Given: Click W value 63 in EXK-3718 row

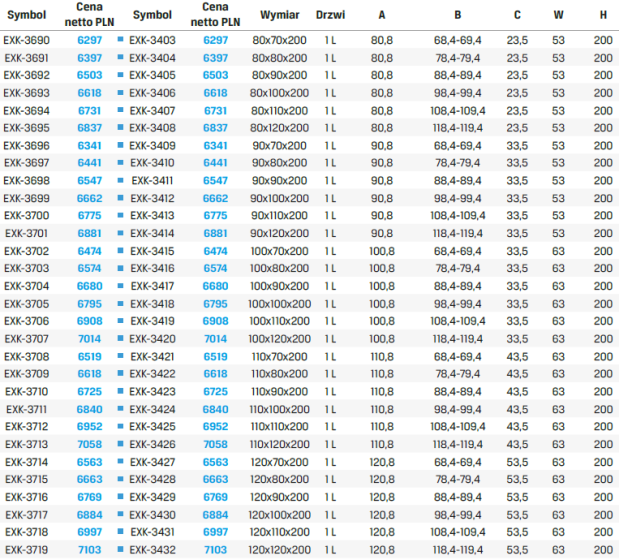Looking at the screenshot, I should pyautogui.click(x=558, y=532).
